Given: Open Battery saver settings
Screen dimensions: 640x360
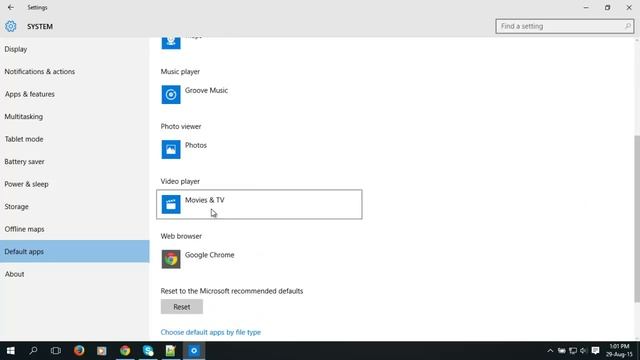Looking at the screenshot, I should (x=75, y=162).
